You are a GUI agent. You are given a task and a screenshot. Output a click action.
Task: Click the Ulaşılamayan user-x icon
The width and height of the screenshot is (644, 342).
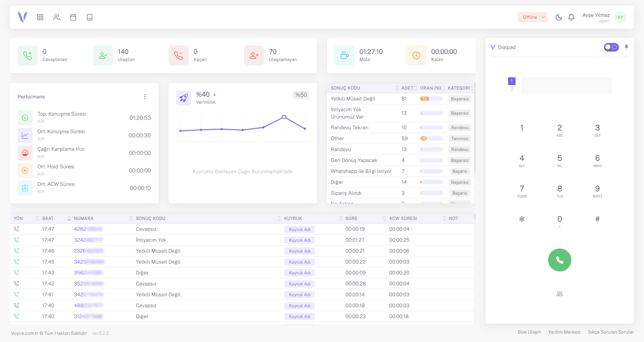[254, 55]
